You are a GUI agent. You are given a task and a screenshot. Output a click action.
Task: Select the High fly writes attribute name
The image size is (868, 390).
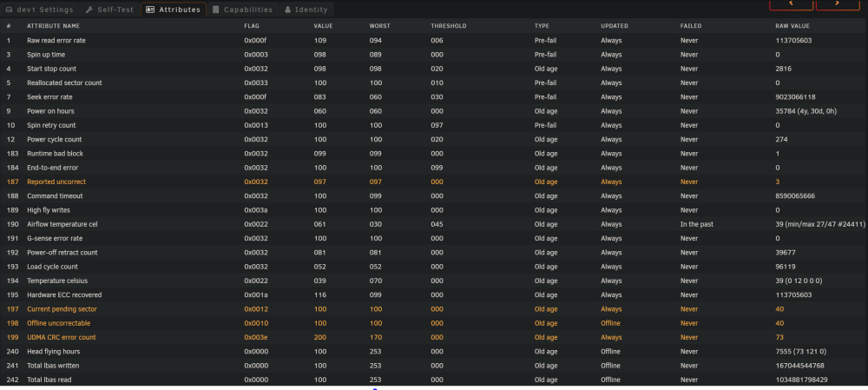[x=49, y=210]
